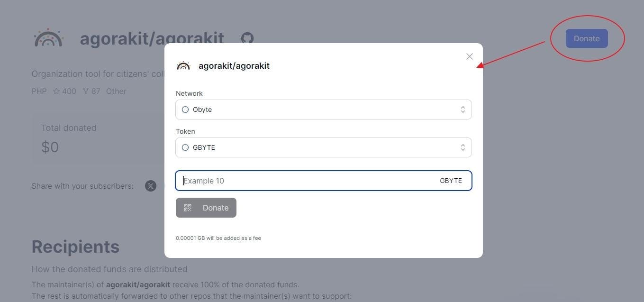Click the agorakit logo next to the title
644x302 pixels.
coord(48,37)
